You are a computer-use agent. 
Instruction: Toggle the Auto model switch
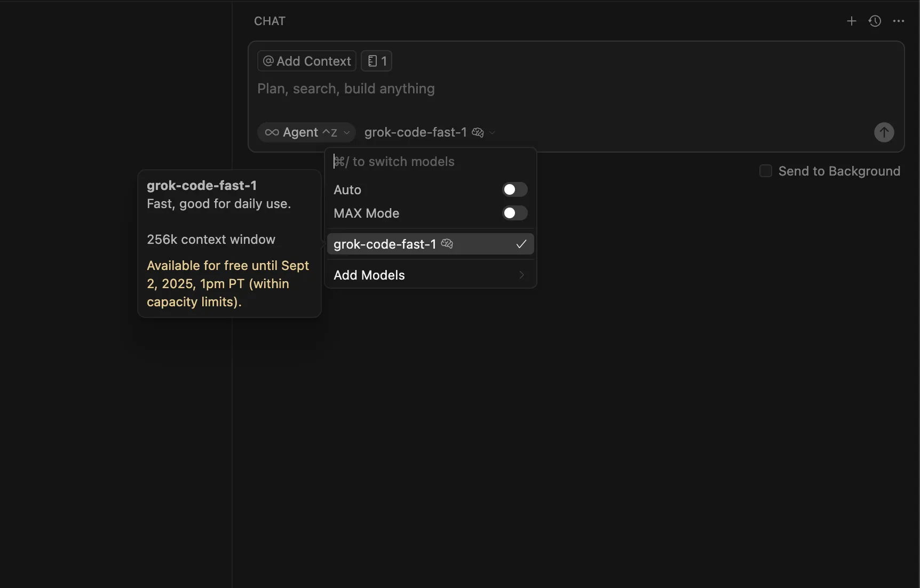click(514, 189)
